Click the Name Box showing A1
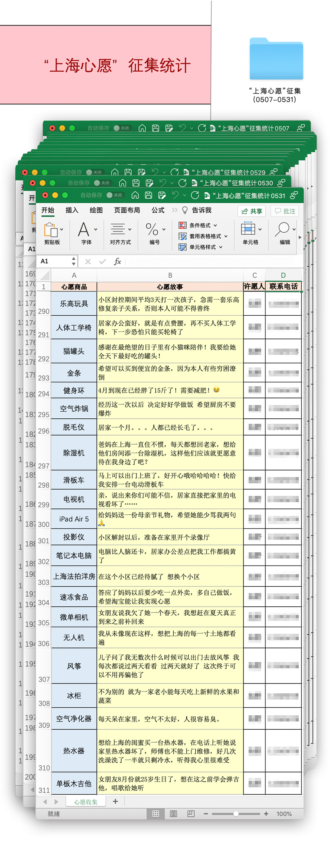331x868 pixels. pyautogui.click(x=55, y=261)
